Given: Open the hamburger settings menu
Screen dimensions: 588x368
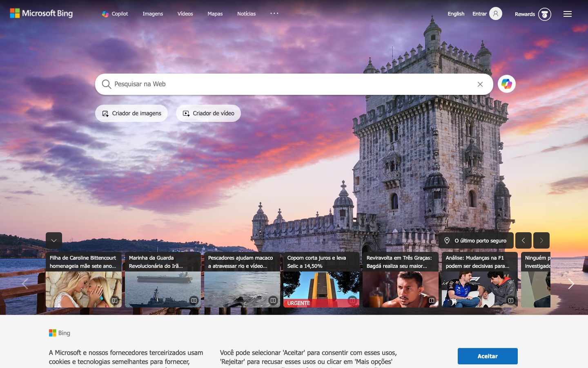Looking at the screenshot, I should pyautogui.click(x=567, y=14).
